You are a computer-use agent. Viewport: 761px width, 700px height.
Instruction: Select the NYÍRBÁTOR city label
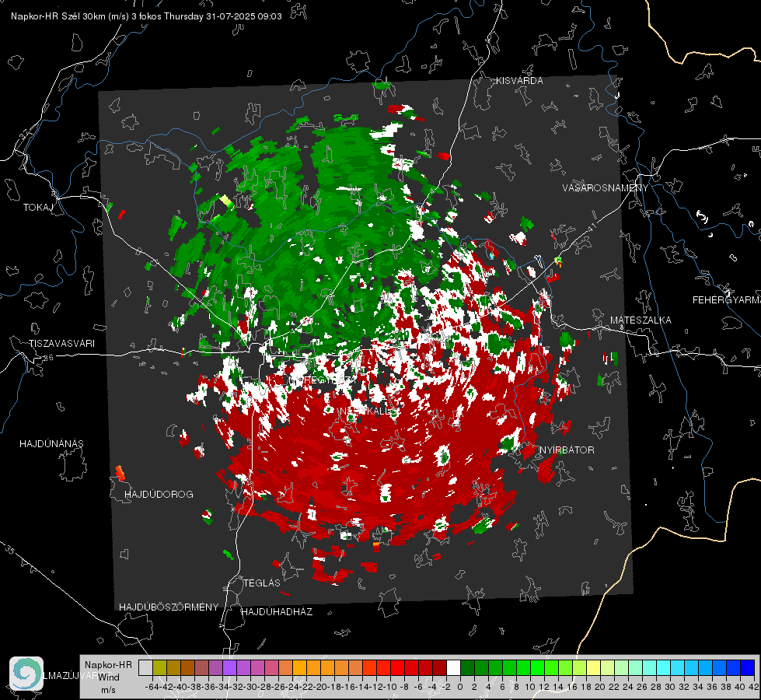567,450
